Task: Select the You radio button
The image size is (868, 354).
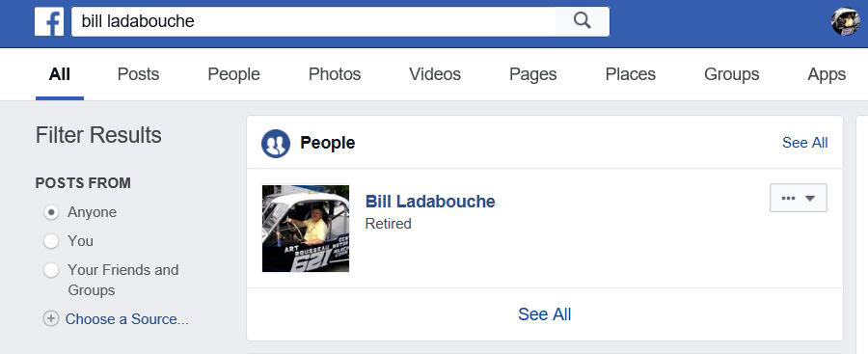Action: pyautogui.click(x=51, y=241)
